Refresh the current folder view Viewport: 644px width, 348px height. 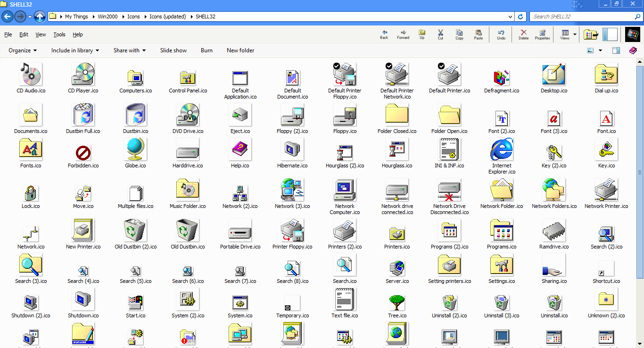point(520,17)
